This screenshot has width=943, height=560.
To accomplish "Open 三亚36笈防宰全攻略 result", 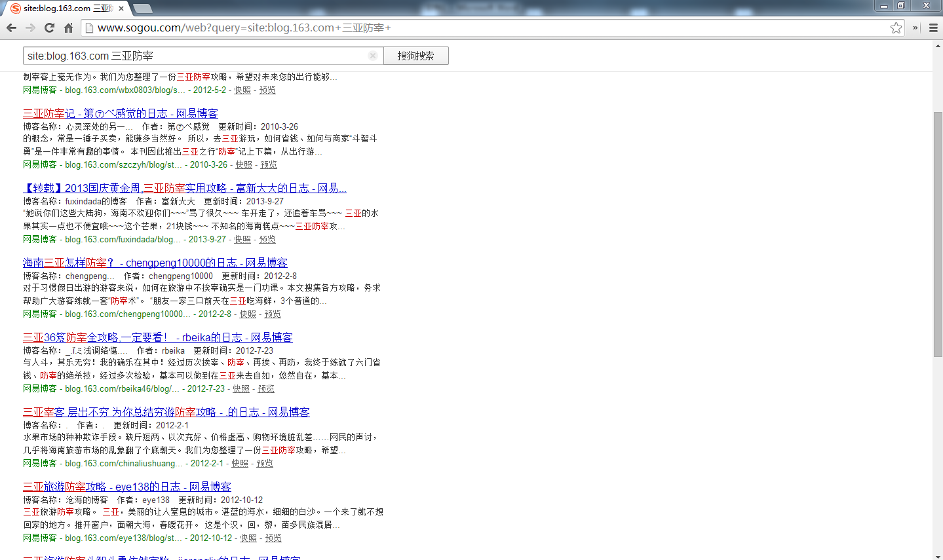I will (x=157, y=337).
